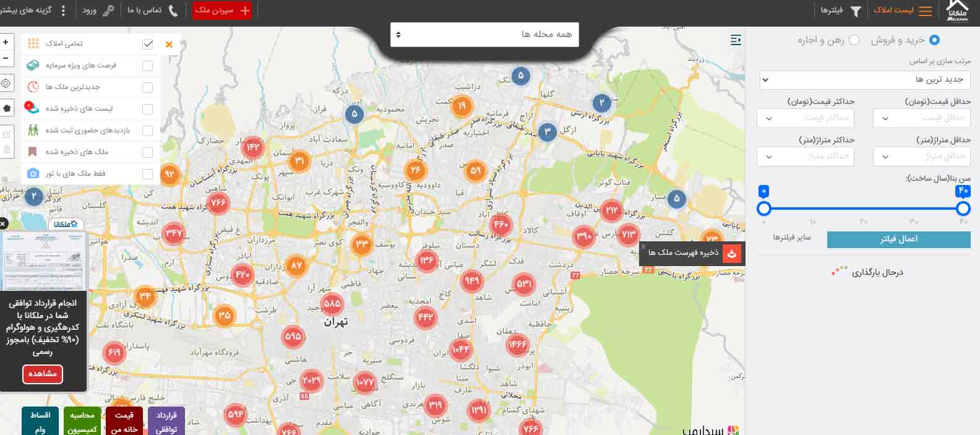Click the اقساط وام button

coord(40,421)
